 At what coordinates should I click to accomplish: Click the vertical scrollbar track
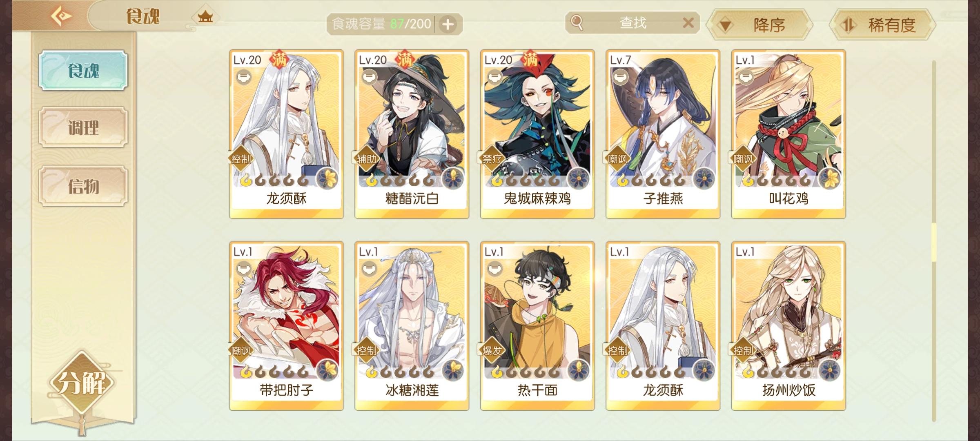(x=933, y=241)
